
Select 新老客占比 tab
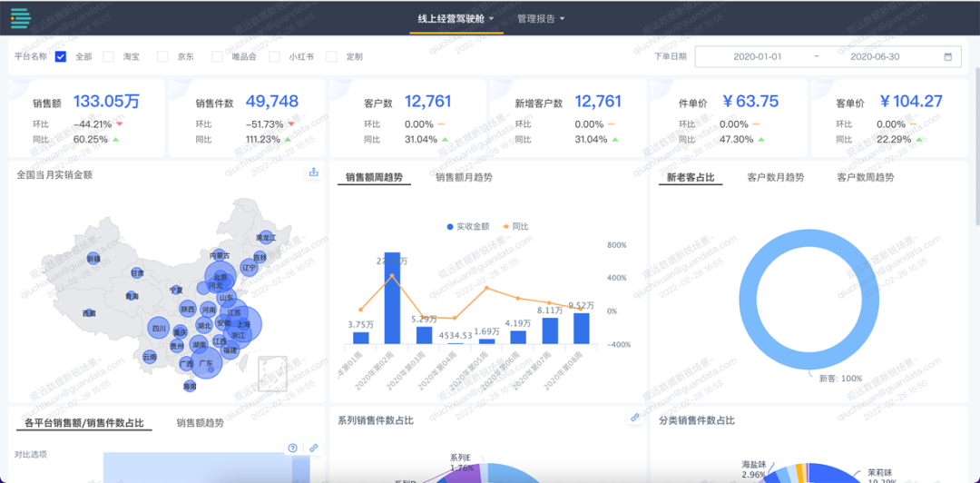(691, 177)
